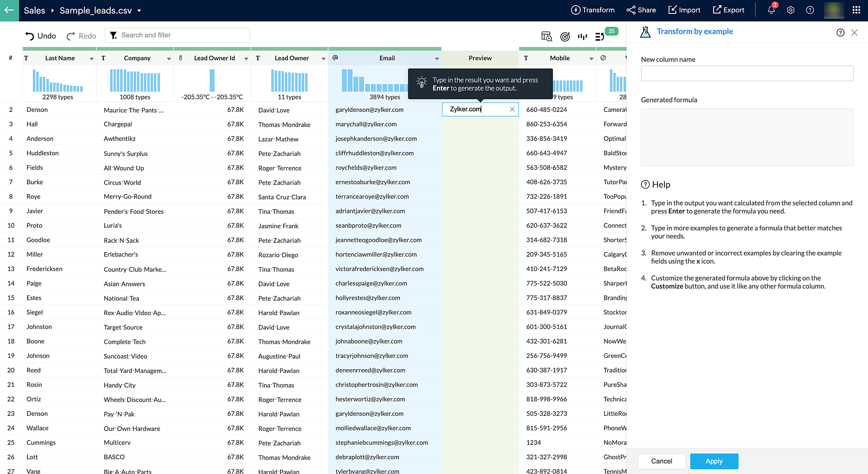Click the Search and filter box
The height and width of the screenshot is (474, 868).
point(182,35)
